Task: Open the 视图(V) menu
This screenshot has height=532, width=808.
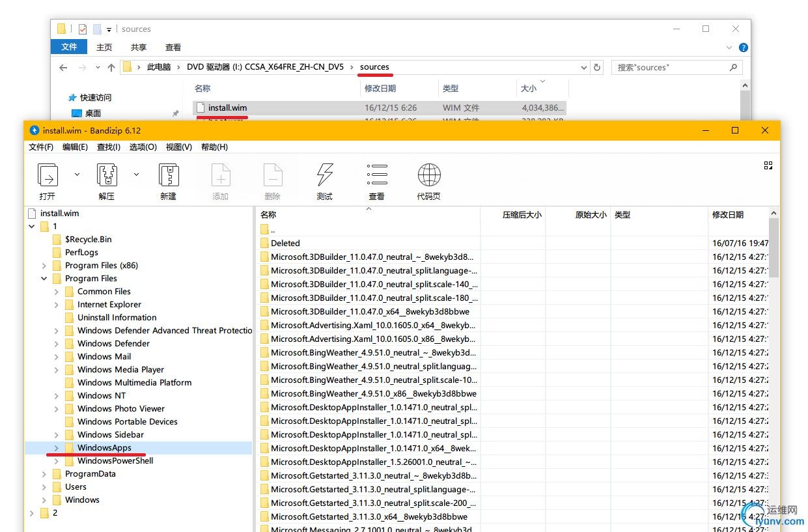Action: coord(178,147)
